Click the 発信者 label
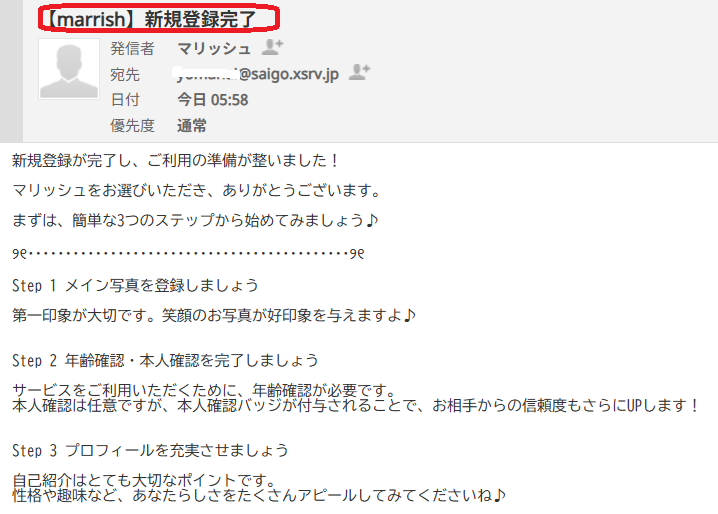This screenshot has height=514, width=718. point(132,49)
